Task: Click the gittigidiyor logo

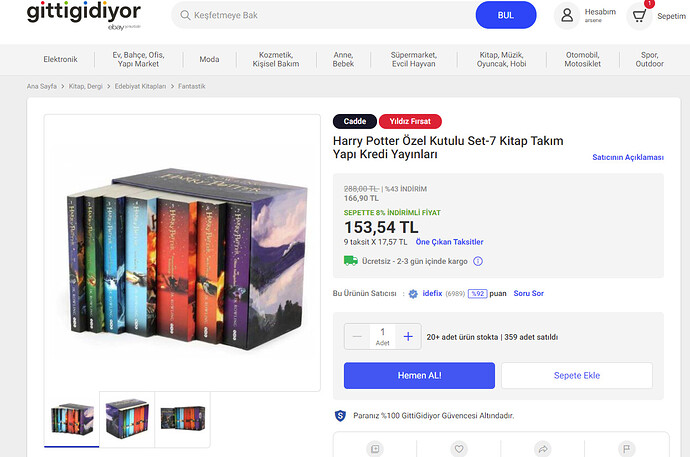Action: coord(84,16)
